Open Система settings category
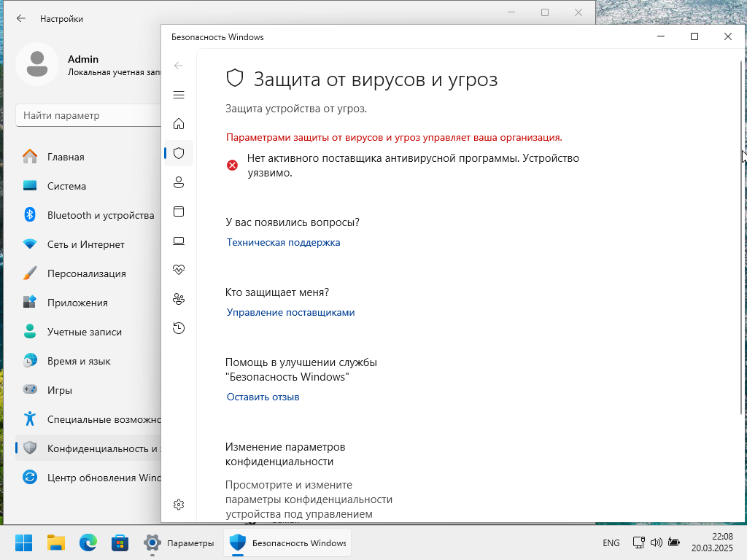Image resolution: width=747 pixels, height=560 pixels. (88, 186)
